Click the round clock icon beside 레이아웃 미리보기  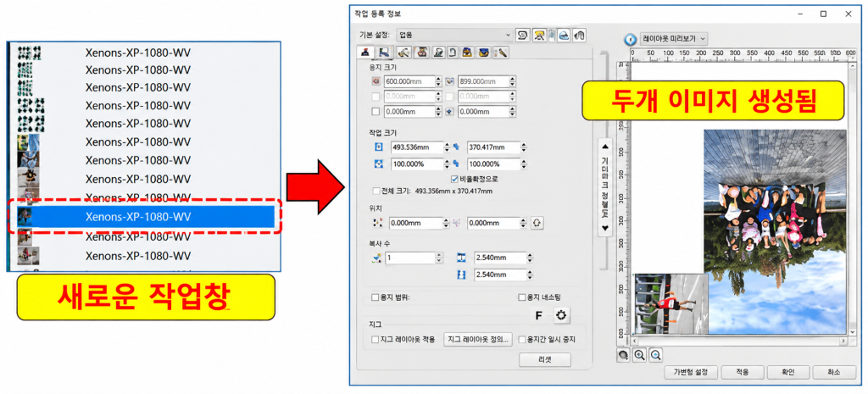631,39
